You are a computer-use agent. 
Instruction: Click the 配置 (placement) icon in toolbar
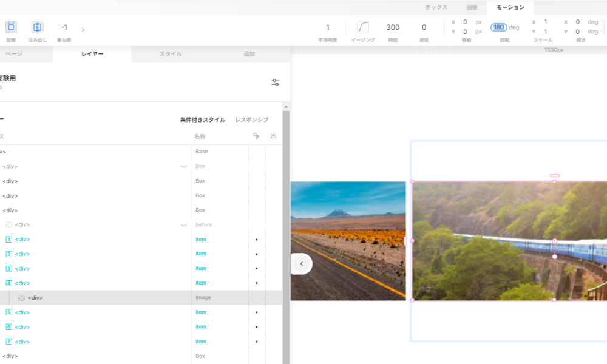click(11, 27)
